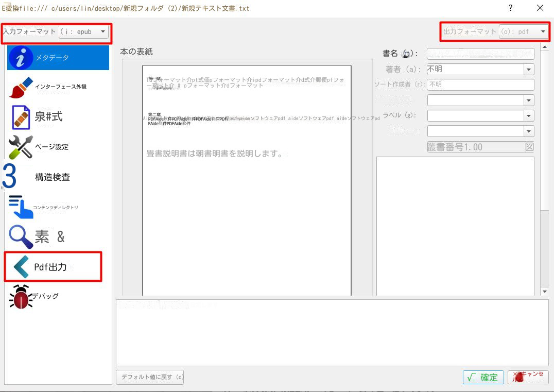Image resolution: width=554 pixels, height=392 pixels.
Task: Open the 泉#式 bandage document section
Action: coord(21,117)
